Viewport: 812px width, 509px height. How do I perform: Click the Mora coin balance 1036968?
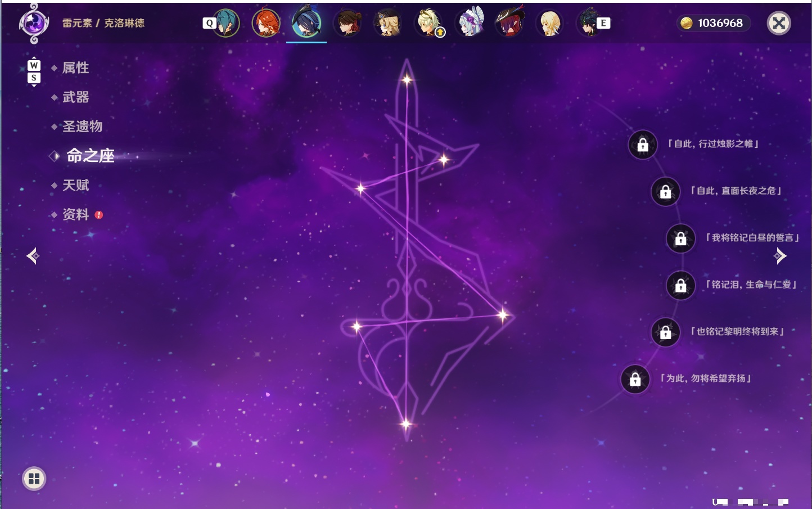713,23
